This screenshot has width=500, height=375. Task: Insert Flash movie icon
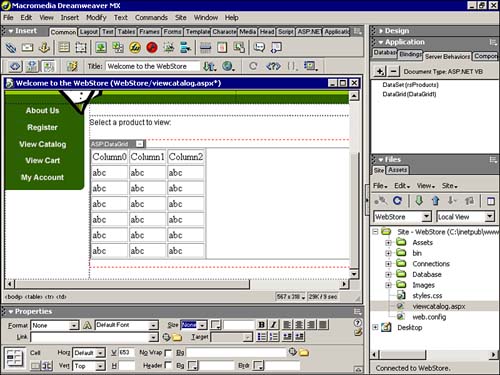pyautogui.click(x=152, y=48)
